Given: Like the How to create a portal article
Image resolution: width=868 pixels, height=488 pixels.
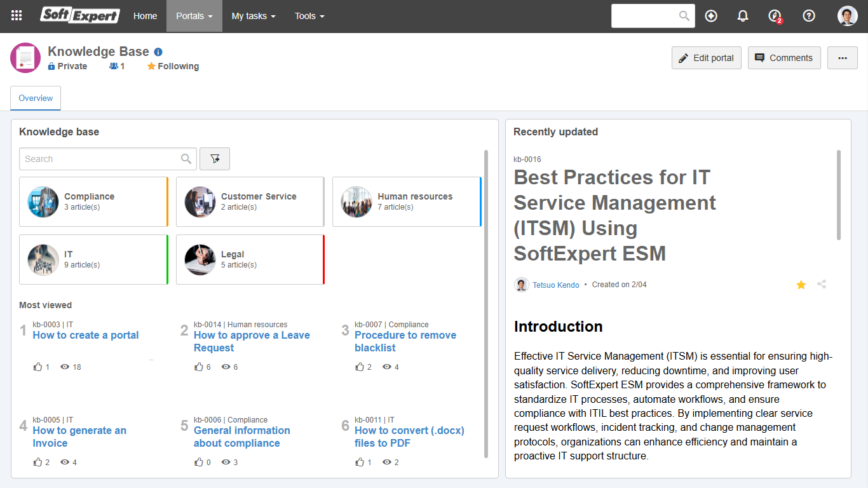Looking at the screenshot, I should 37,367.
